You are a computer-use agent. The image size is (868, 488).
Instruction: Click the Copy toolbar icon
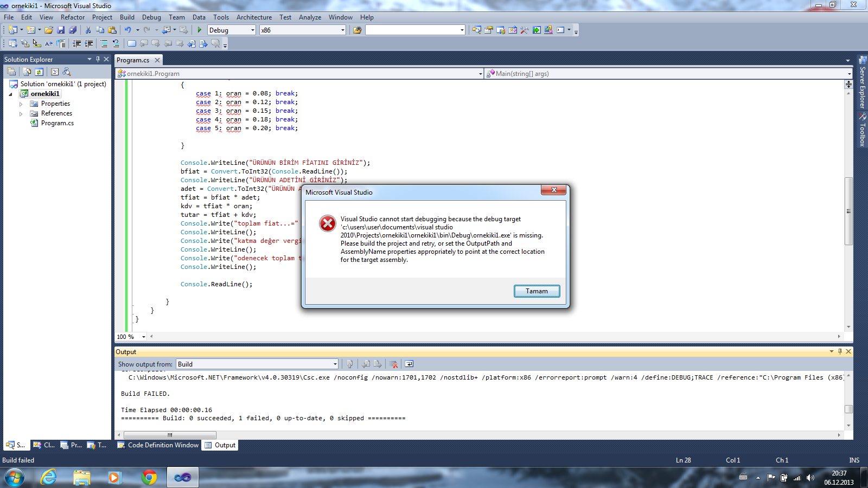(100, 30)
